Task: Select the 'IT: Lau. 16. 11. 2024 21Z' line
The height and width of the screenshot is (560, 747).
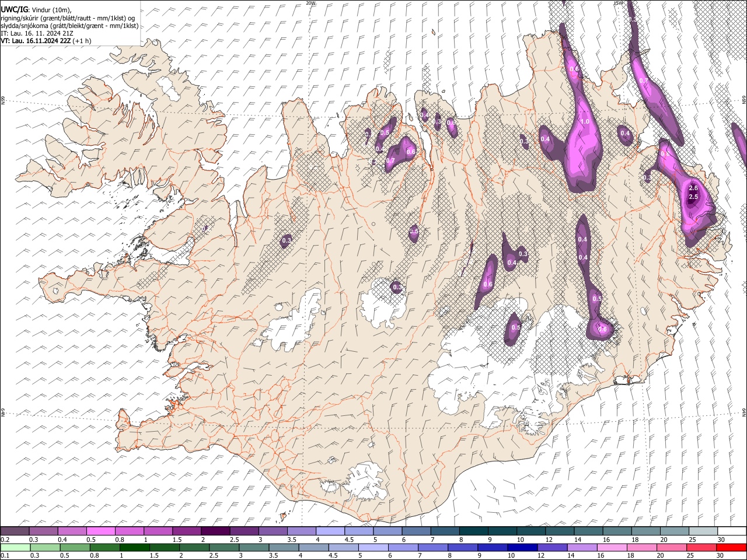Action: 37,33
